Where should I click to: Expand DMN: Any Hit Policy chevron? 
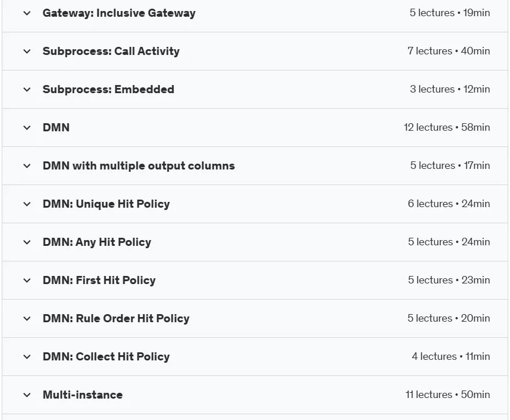coord(27,242)
